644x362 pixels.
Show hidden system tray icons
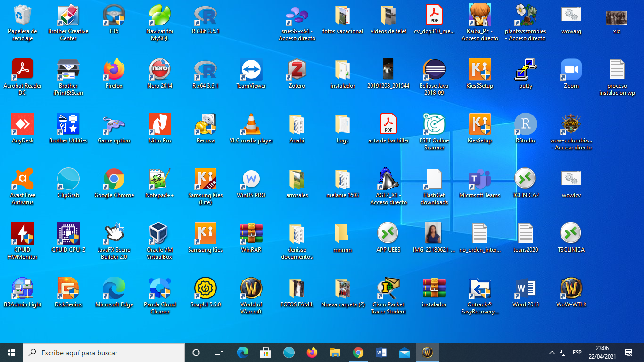pos(552,353)
